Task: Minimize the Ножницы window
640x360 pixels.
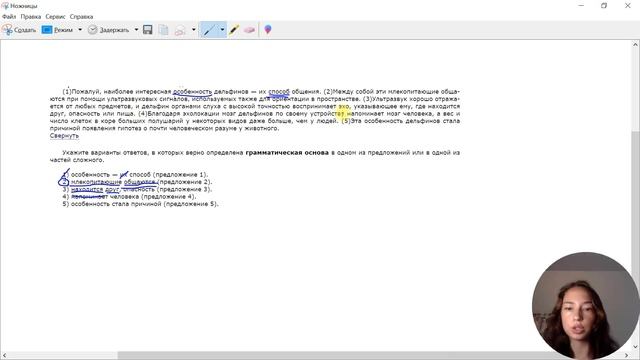Action: [581, 6]
